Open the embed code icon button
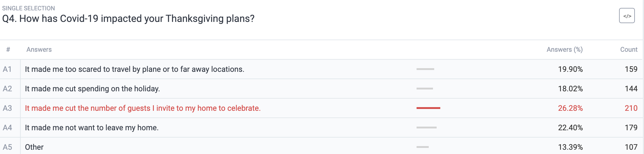 [627, 16]
